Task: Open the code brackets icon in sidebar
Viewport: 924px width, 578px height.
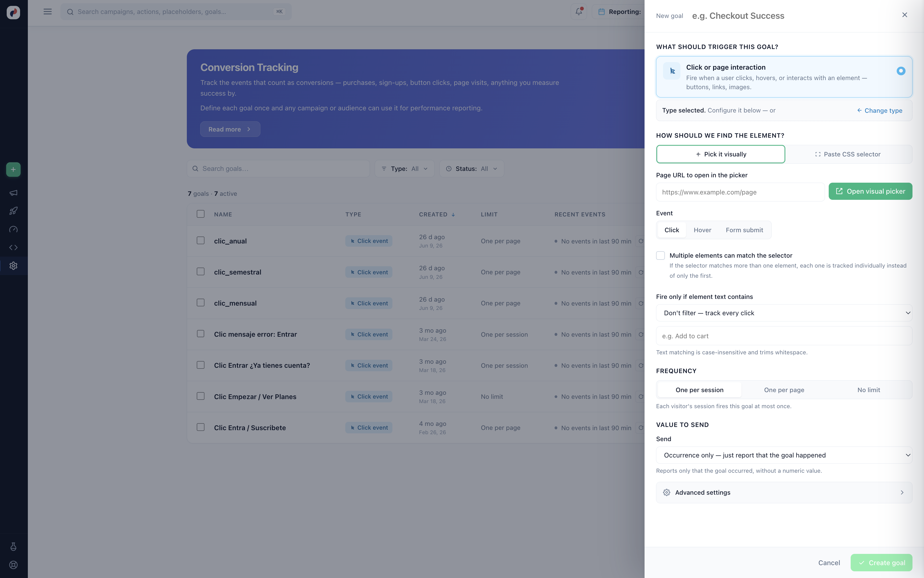Action: (x=13, y=247)
